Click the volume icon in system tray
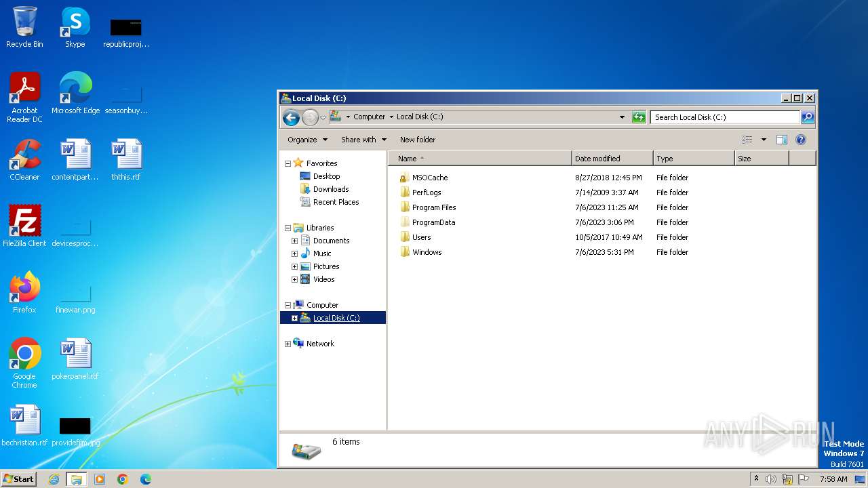868x488 pixels. click(770, 479)
